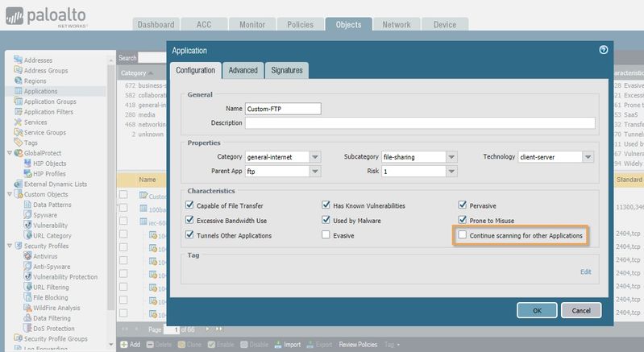
Task: Collapse the Security Profiles tree node
Action: pos(10,246)
